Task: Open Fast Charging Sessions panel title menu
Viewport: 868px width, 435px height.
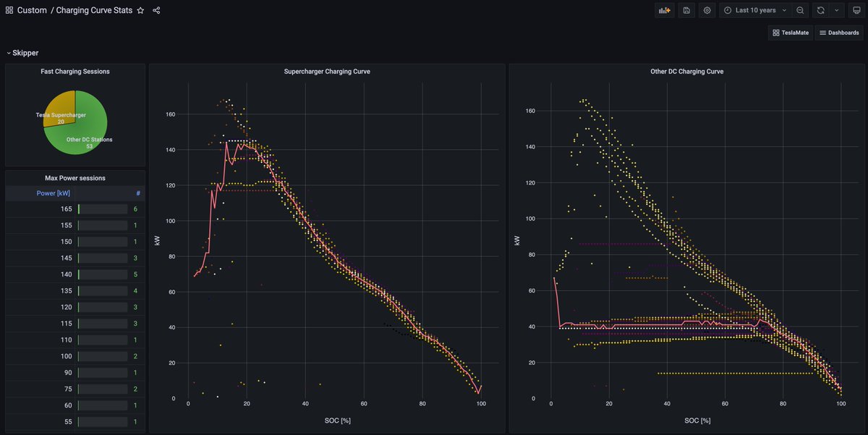Action: (75, 72)
